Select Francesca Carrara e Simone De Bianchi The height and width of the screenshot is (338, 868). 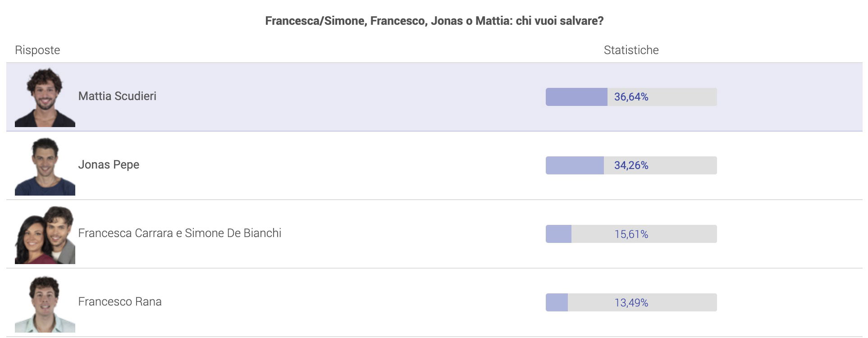tap(179, 233)
